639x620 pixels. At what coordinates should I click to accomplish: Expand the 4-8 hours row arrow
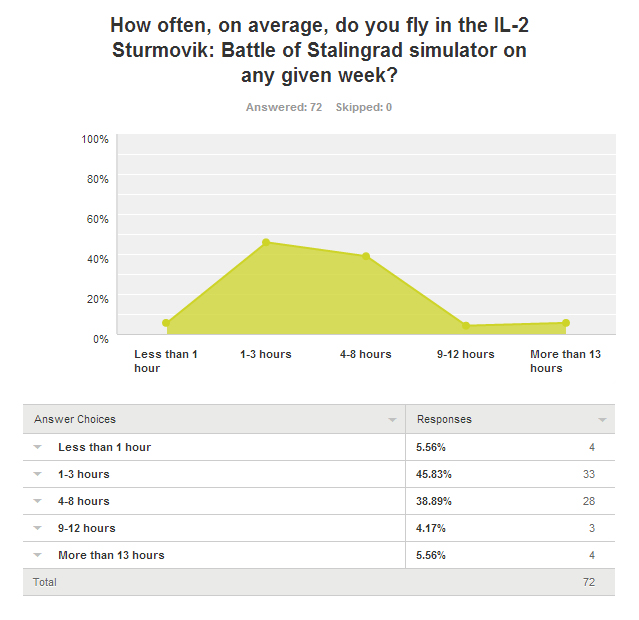pyautogui.click(x=37, y=501)
